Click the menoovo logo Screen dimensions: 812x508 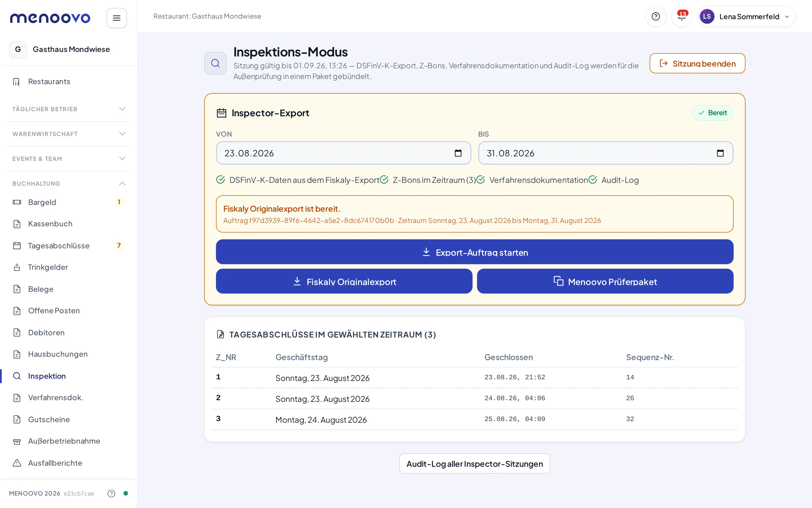point(50,18)
